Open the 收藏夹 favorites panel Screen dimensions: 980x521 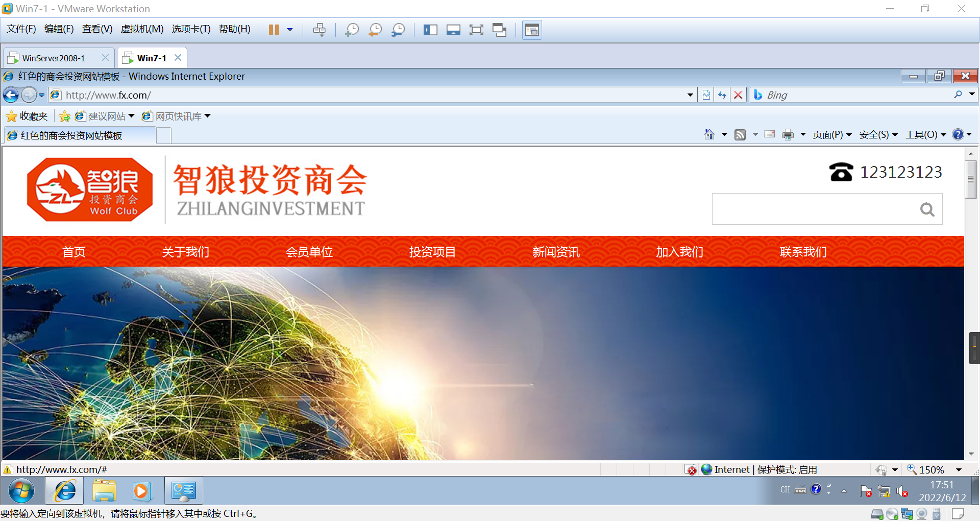[27, 116]
